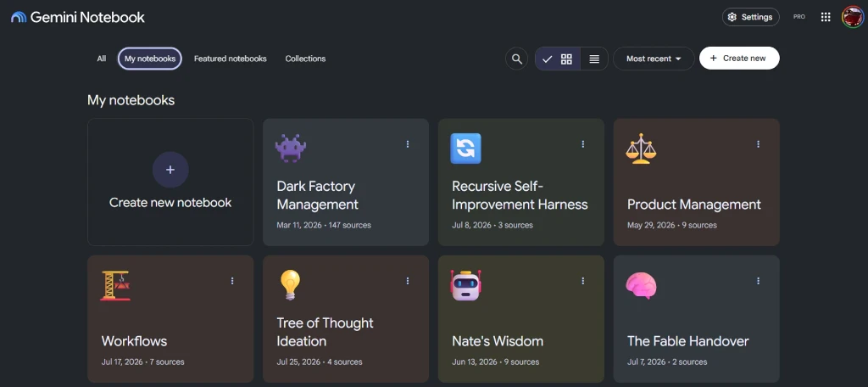Select the My notebooks tab

click(x=149, y=59)
